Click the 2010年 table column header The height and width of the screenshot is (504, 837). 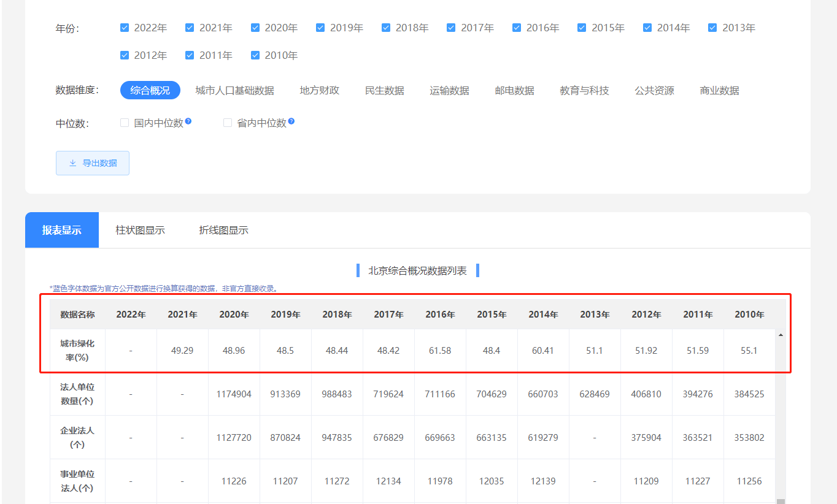[x=750, y=315]
